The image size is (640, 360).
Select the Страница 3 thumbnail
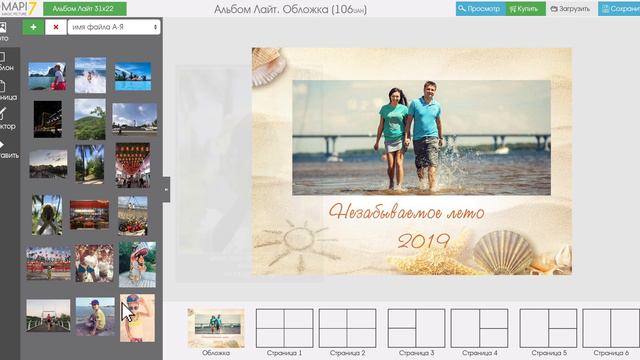(x=416, y=328)
